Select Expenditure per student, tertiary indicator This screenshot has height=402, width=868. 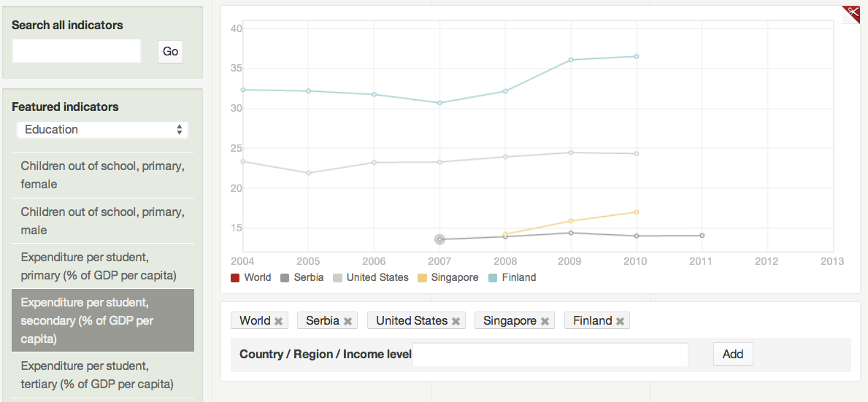coord(103,375)
